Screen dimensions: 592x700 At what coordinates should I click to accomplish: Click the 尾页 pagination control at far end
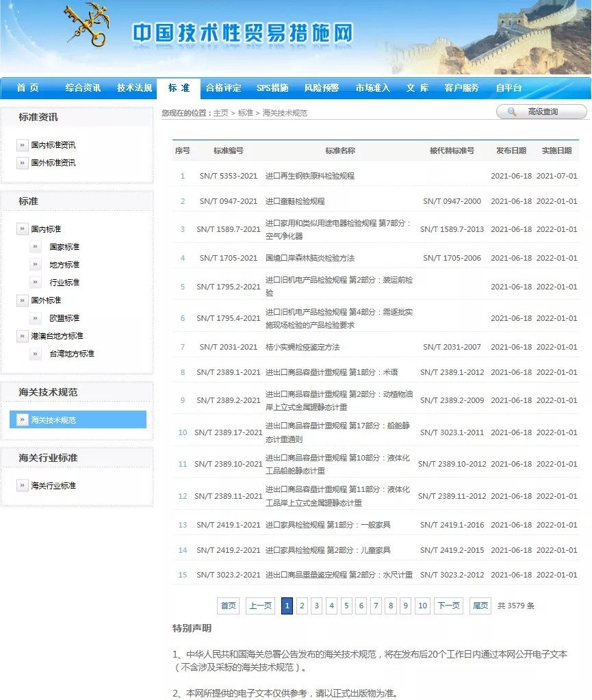tap(479, 606)
